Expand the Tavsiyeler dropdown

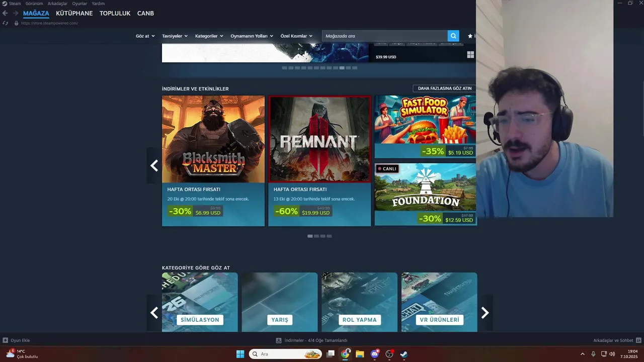[x=175, y=36]
